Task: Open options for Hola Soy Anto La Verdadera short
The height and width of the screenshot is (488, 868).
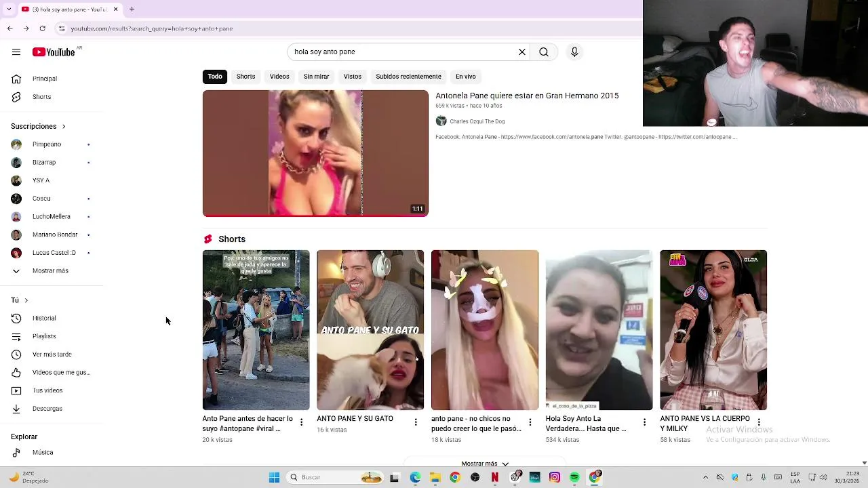Action: coord(644,422)
